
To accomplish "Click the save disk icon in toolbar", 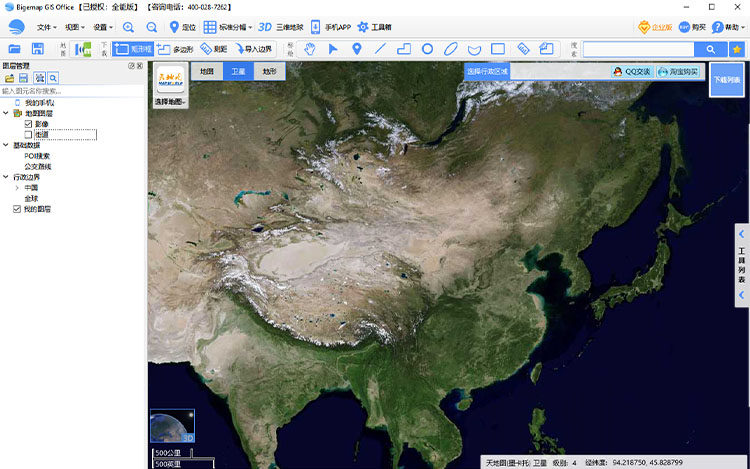I will click(38, 49).
